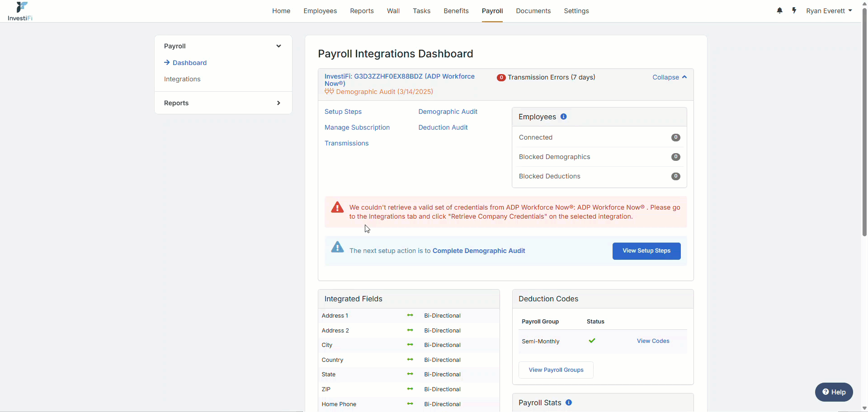The height and width of the screenshot is (412, 868).
Task: Click the lightning bolt quick actions icon
Action: (794, 10)
